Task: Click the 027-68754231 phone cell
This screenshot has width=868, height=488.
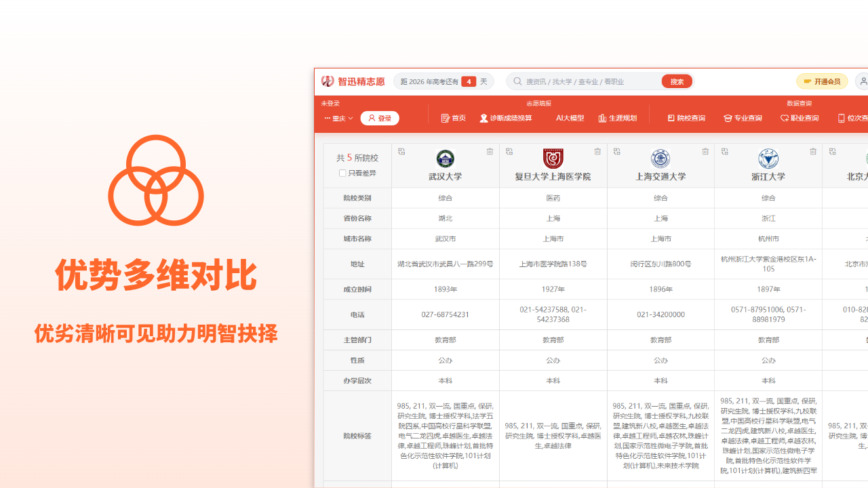Action: [446, 314]
